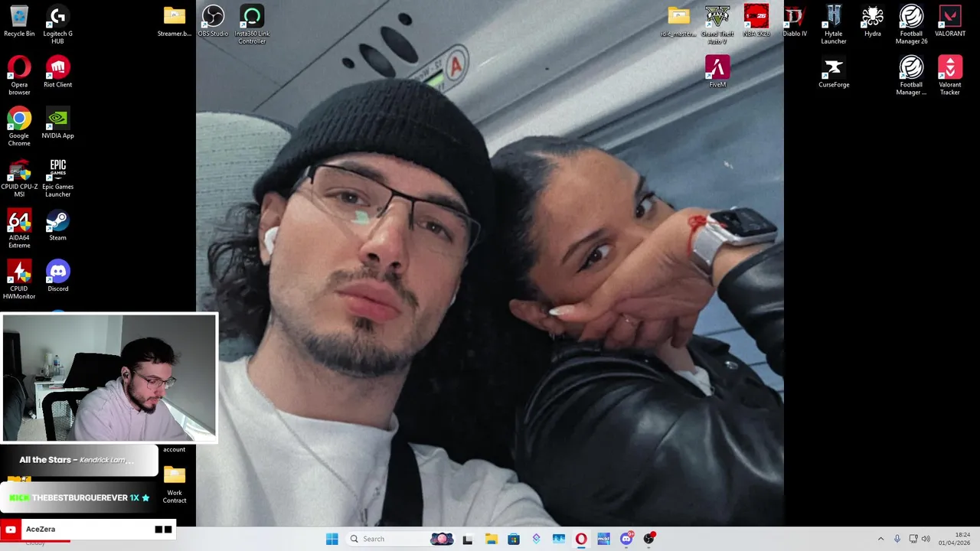Viewport: 980px width, 551px height.
Task: Launch the Riot Client shortcut
Action: click(x=57, y=72)
